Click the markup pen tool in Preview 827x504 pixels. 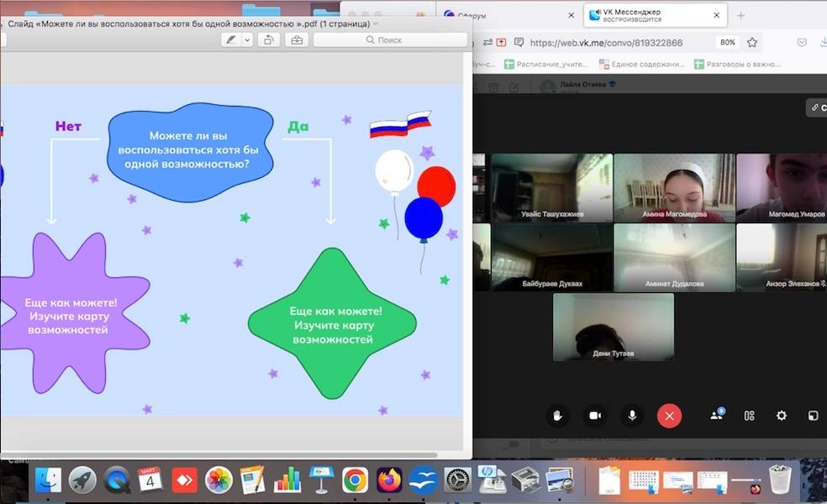click(x=230, y=40)
